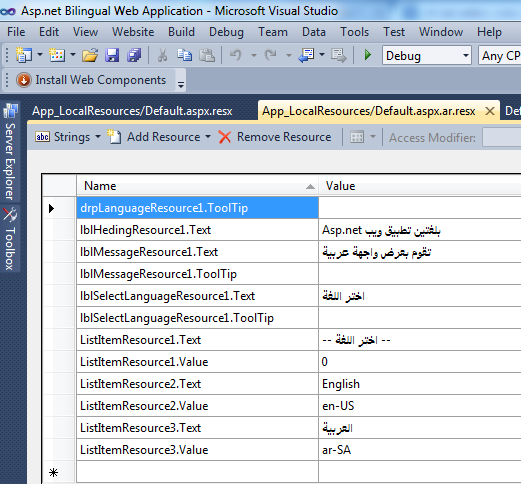Open the File menu
The image size is (521, 484).
point(16,32)
